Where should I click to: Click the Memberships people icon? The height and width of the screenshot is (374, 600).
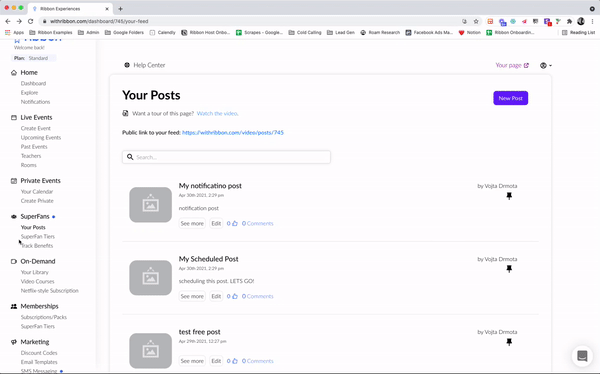pyautogui.click(x=14, y=306)
